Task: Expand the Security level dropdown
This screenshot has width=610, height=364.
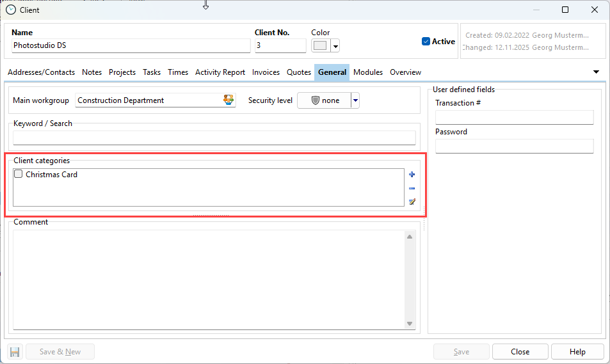Action: [x=355, y=100]
